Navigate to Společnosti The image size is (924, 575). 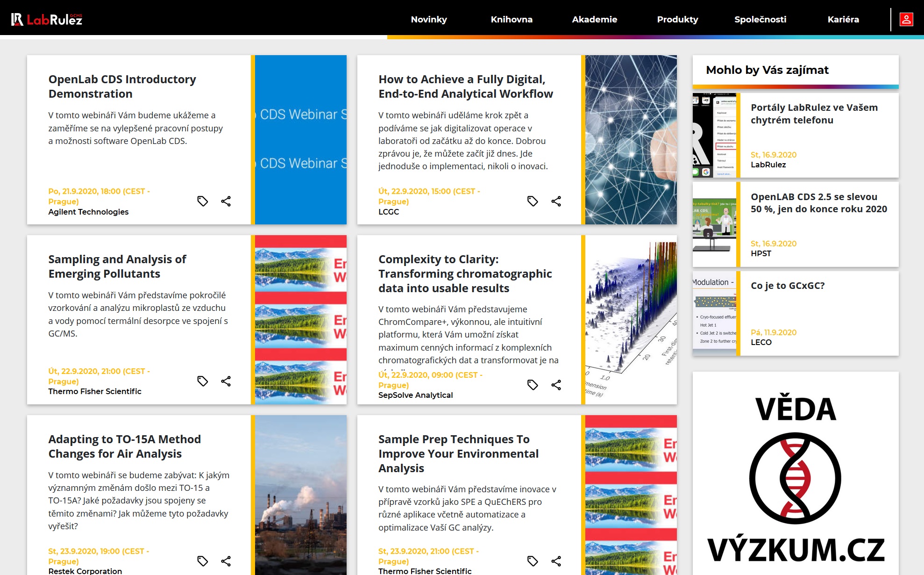pos(761,19)
